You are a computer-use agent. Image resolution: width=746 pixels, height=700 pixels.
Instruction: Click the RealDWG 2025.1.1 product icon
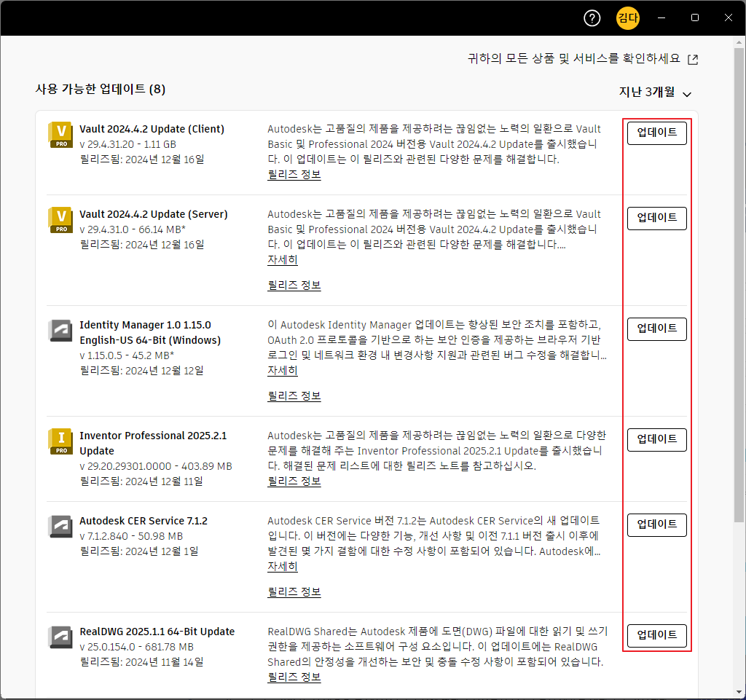pos(60,637)
